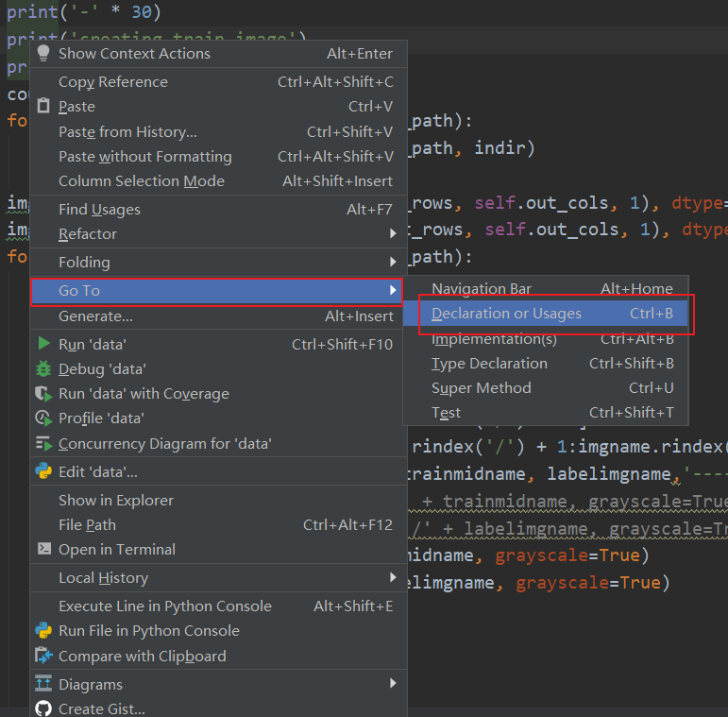Select Type Declaration
728x717 pixels.
click(546, 363)
